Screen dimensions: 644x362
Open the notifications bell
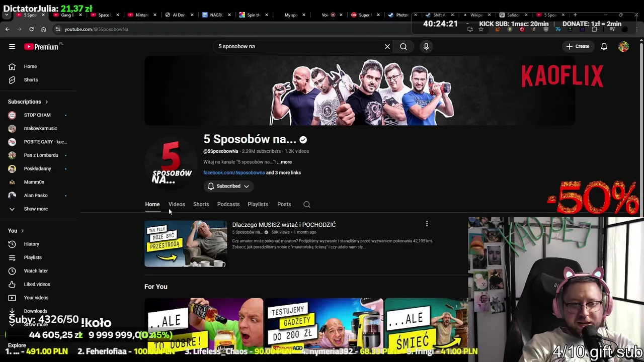click(x=604, y=46)
